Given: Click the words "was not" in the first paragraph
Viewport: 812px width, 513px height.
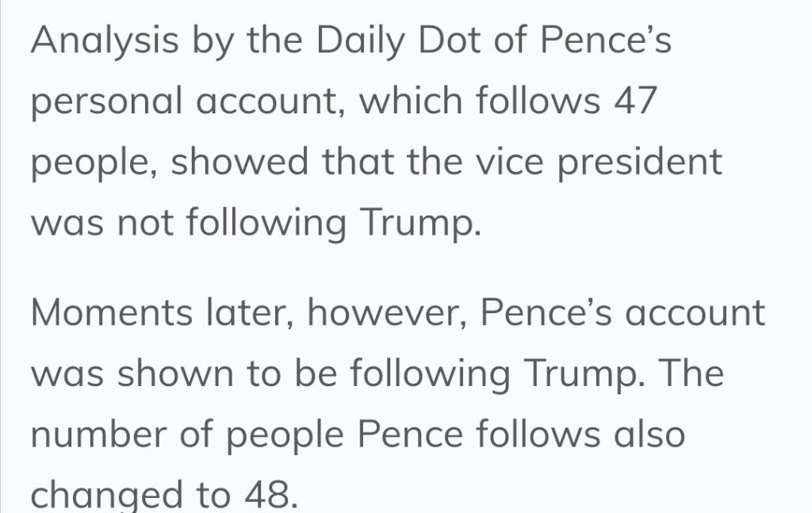Looking at the screenshot, I should [x=102, y=224].
